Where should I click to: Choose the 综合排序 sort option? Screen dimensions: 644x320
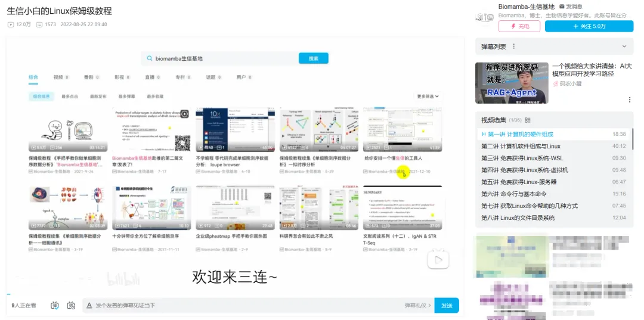41,97
